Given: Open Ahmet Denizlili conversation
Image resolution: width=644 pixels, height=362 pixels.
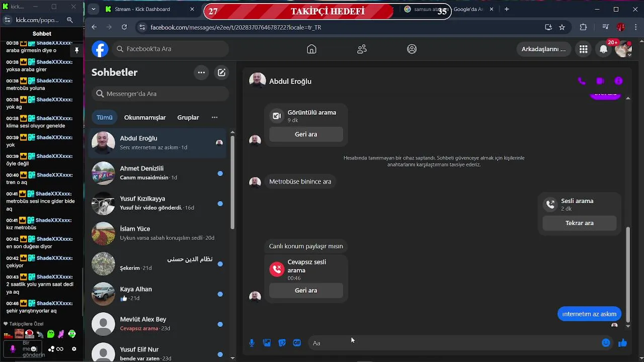Looking at the screenshot, I should [157, 173].
